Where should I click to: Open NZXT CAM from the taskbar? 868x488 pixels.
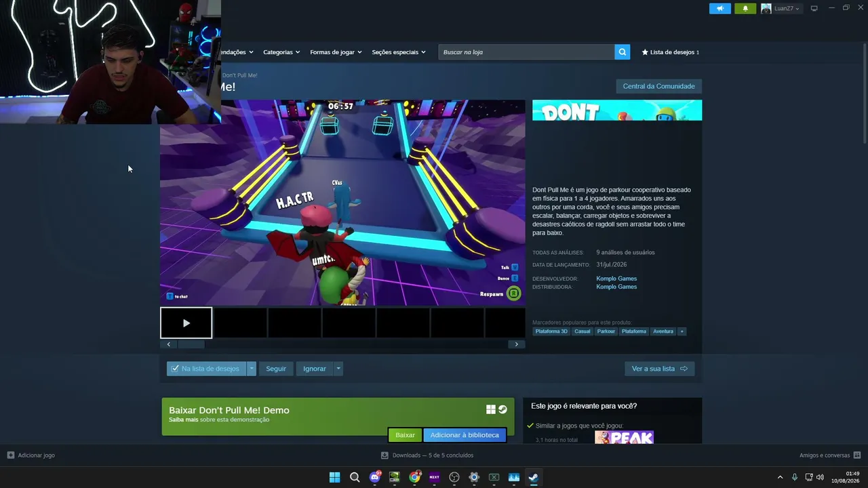[434, 477]
